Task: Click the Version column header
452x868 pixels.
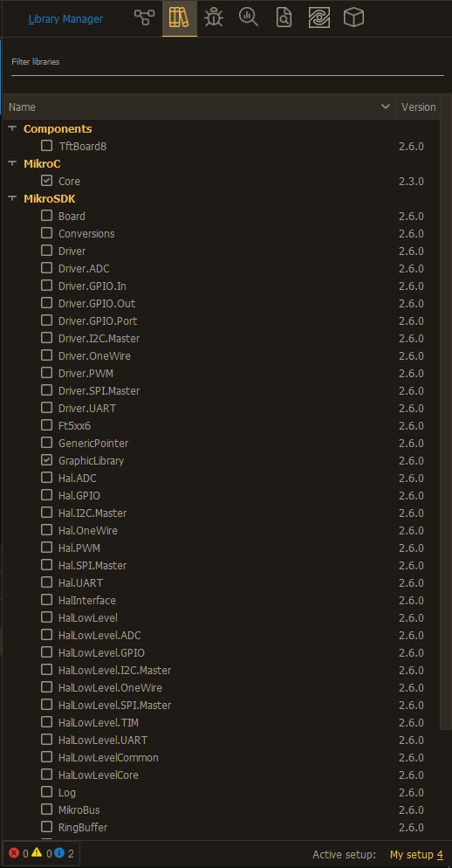Action: [418, 107]
